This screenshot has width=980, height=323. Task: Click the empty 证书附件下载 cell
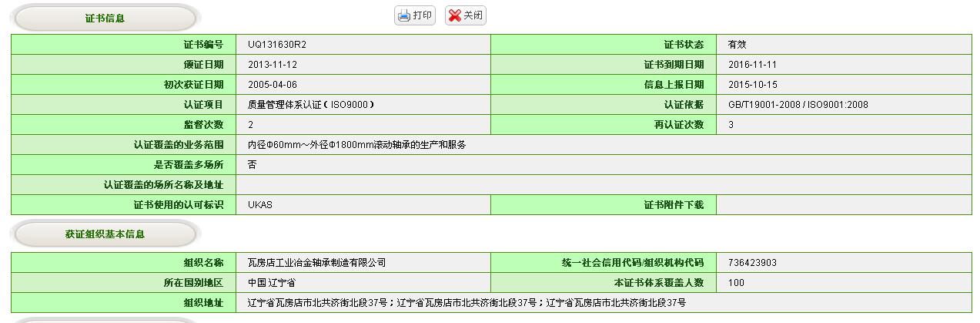843,205
